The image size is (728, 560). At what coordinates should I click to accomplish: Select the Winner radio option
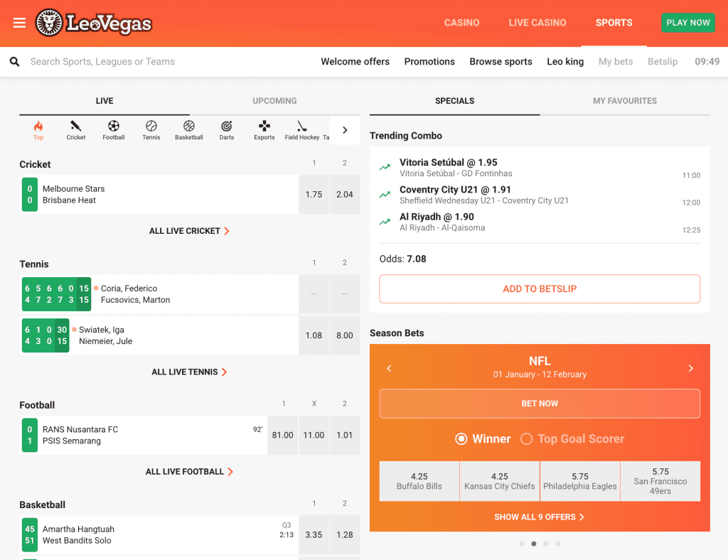[483, 439]
